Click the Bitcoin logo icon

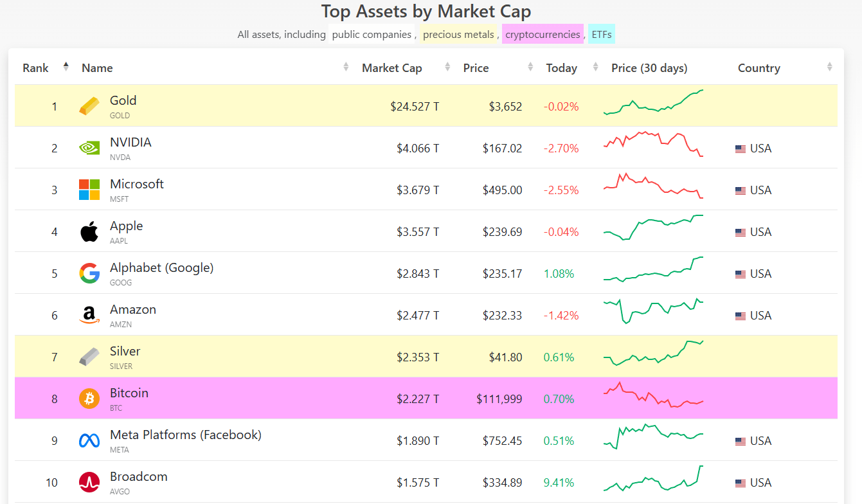coord(89,399)
